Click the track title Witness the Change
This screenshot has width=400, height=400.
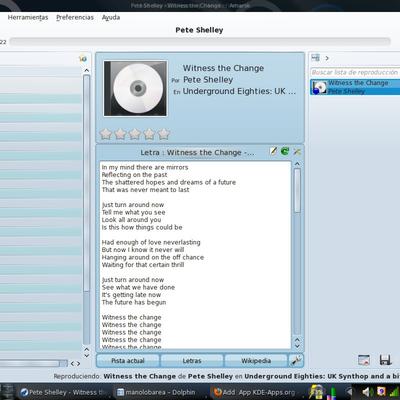(223, 68)
